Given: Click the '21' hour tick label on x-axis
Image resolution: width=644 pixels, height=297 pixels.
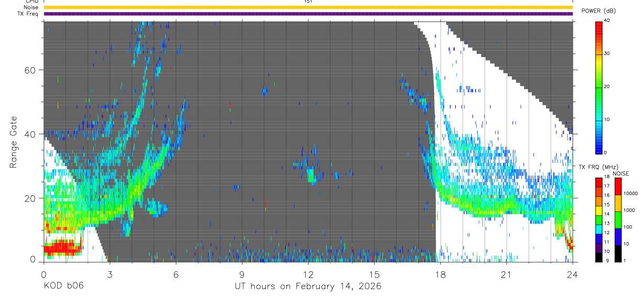Looking at the screenshot, I should pyautogui.click(x=507, y=274).
